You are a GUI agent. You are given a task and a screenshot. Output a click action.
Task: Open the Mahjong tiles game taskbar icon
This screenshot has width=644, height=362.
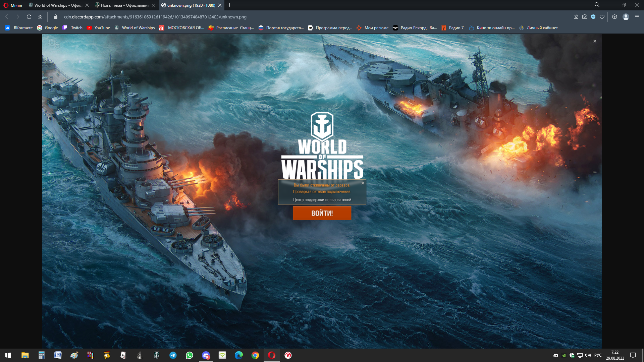[91, 355]
